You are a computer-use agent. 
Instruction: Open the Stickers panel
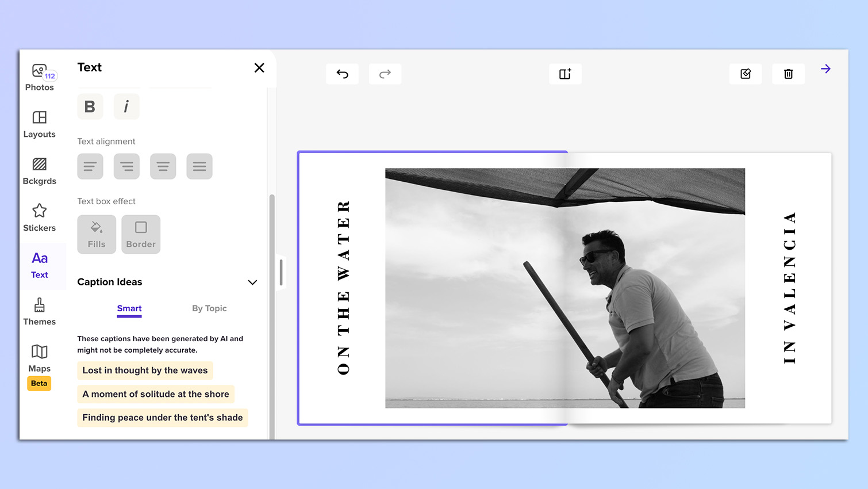[39, 216]
